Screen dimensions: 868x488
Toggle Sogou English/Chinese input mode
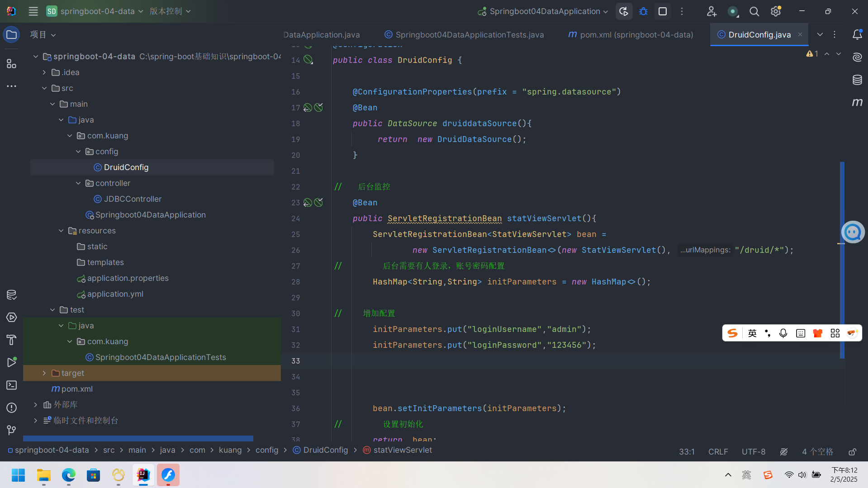click(x=752, y=333)
